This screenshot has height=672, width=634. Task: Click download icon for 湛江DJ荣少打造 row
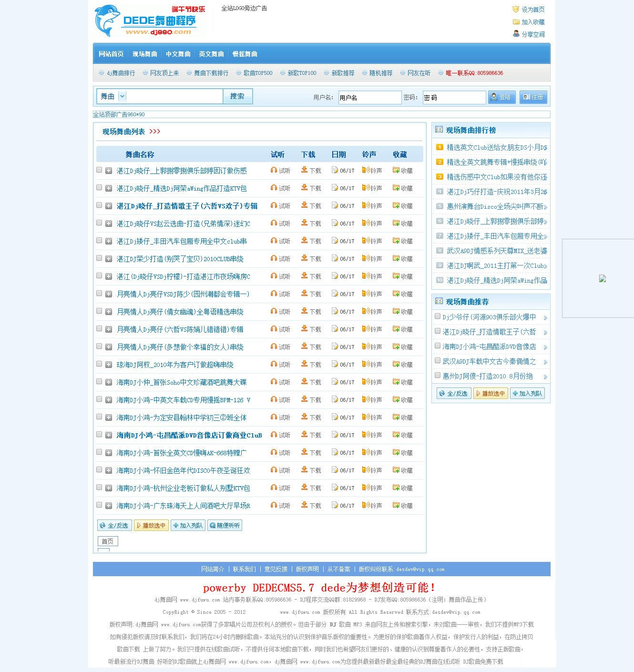[x=304, y=258]
